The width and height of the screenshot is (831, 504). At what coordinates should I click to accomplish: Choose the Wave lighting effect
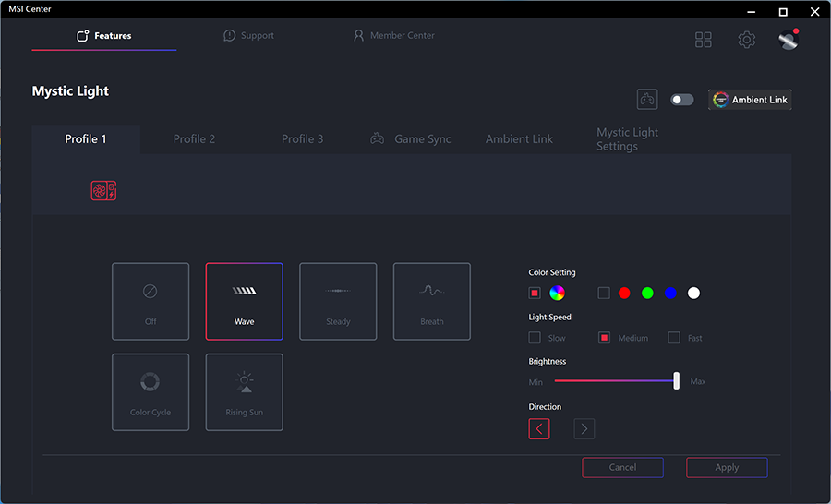(x=245, y=302)
